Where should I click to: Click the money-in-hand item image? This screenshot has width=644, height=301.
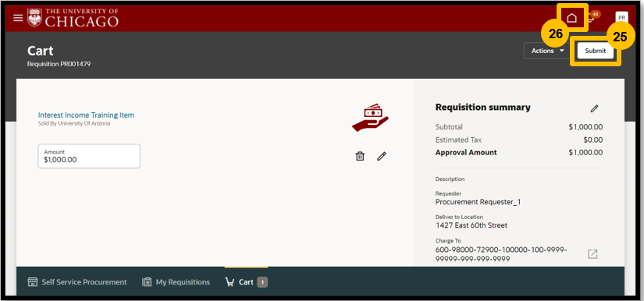[370, 118]
